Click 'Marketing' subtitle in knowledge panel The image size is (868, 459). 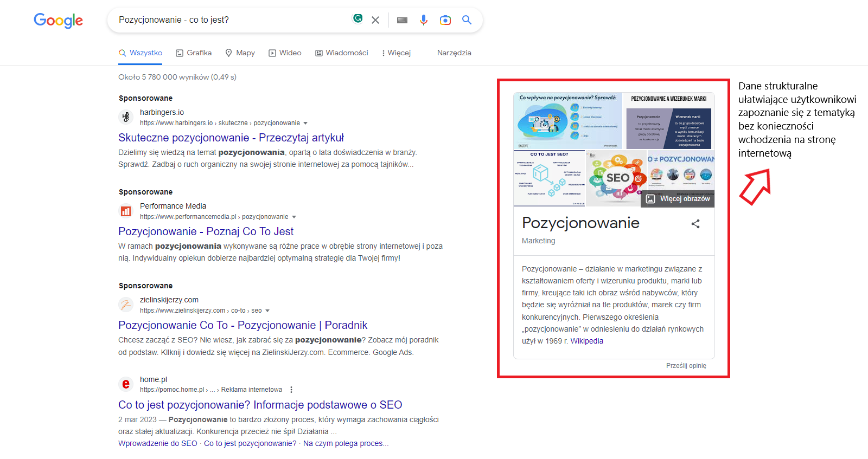click(538, 241)
